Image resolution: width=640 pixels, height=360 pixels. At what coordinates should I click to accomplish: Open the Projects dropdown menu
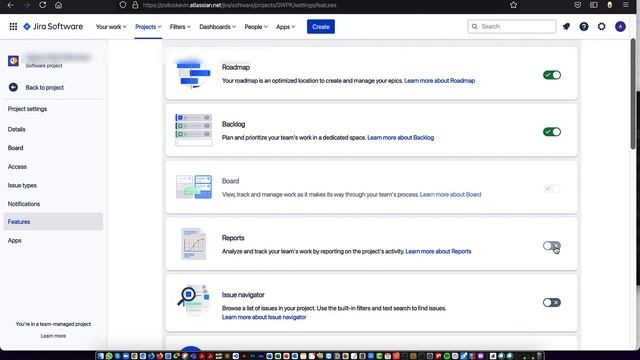click(148, 27)
